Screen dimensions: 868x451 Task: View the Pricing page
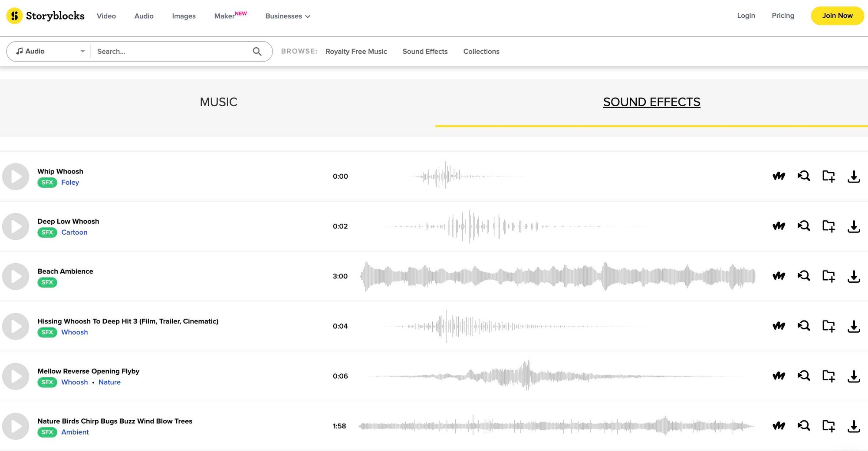(x=783, y=16)
